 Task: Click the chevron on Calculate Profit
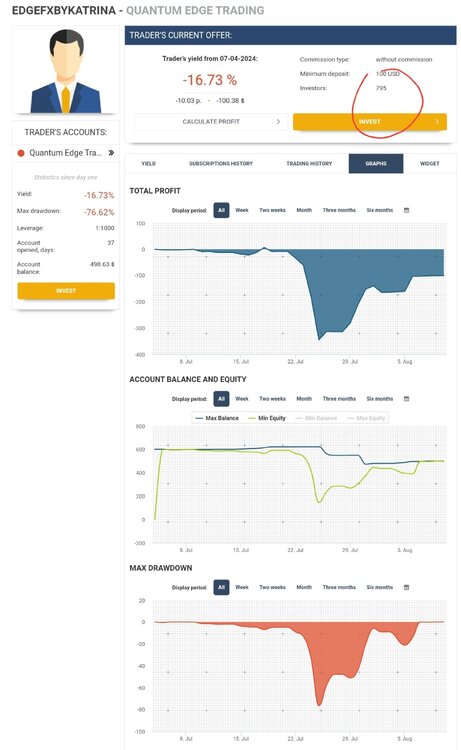click(x=278, y=121)
